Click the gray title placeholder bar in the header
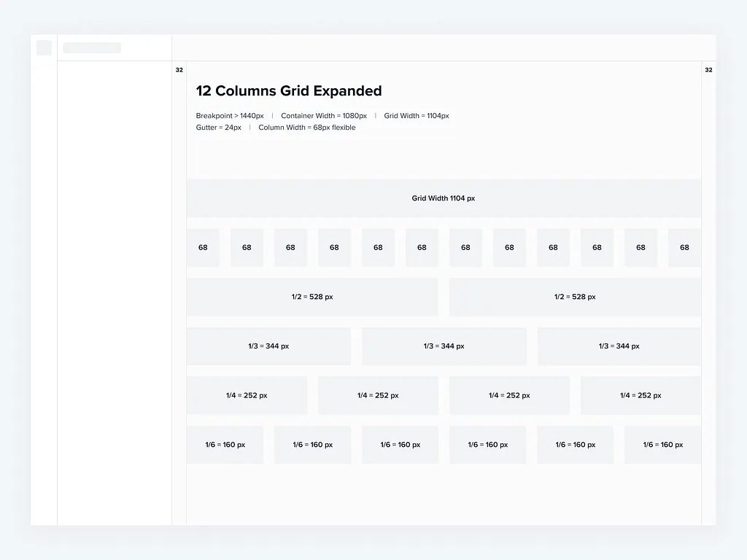 click(92, 47)
